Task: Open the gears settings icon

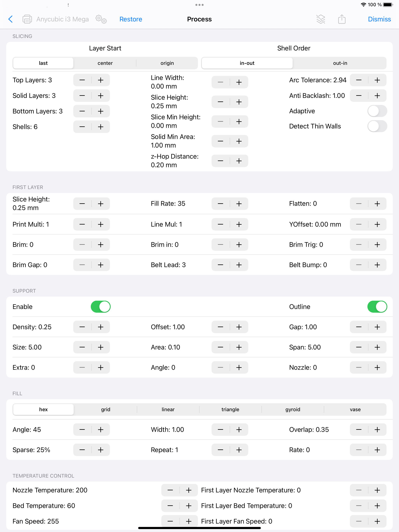Action: click(x=101, y=19)
